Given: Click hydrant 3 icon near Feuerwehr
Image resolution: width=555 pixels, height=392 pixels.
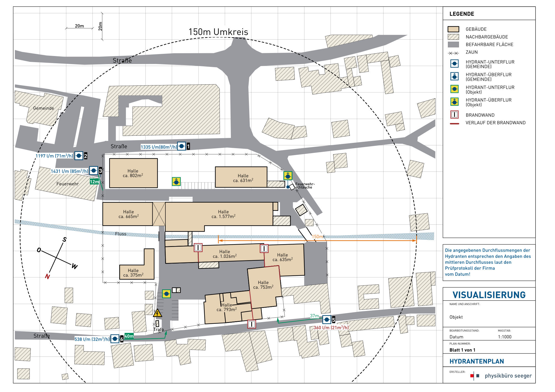Looking at the screenshot, I should click(94, 170).
